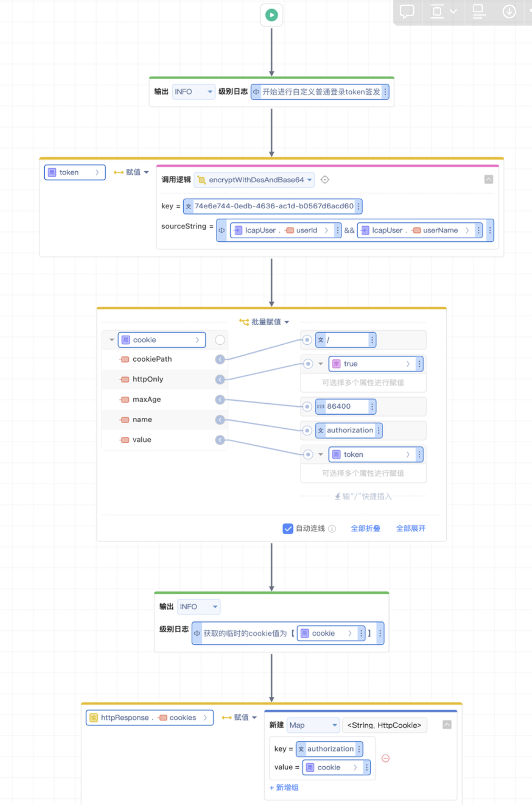The height and width of the screenshot is (810, 532).
Task: Open the INFO level dropdown in second log node
Action: (x=198, y=607)
